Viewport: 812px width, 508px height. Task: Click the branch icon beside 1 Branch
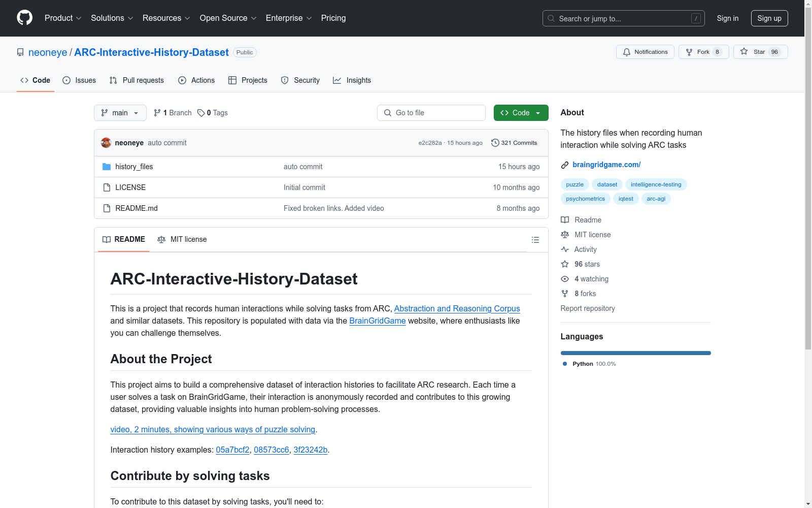(x=157, y=113)
